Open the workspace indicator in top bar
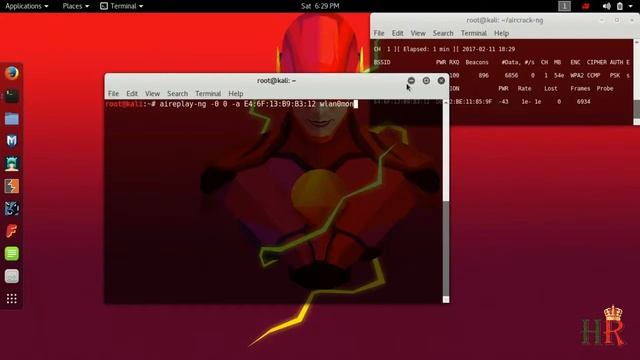This screenshot has width=640, height=360. pos(564,6)
